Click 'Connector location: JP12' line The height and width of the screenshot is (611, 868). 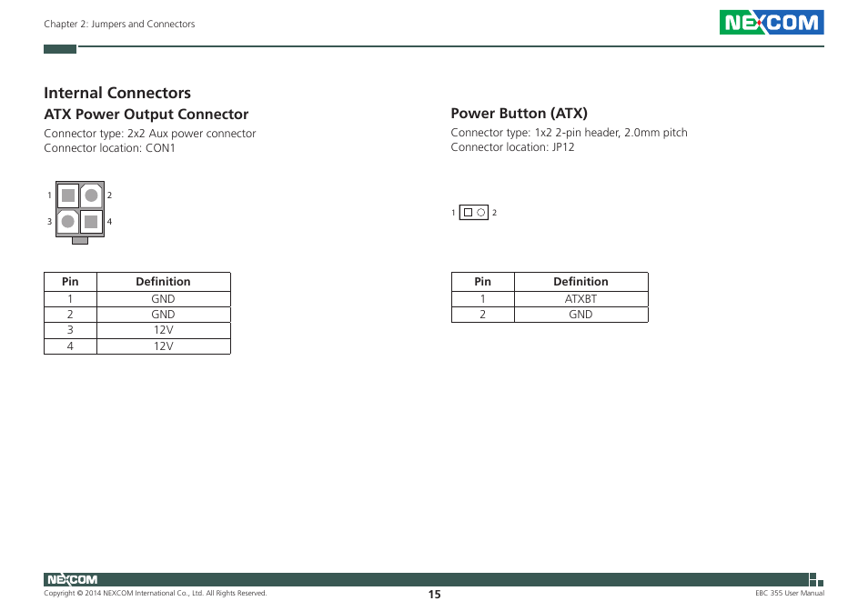[x=512, y=147]
